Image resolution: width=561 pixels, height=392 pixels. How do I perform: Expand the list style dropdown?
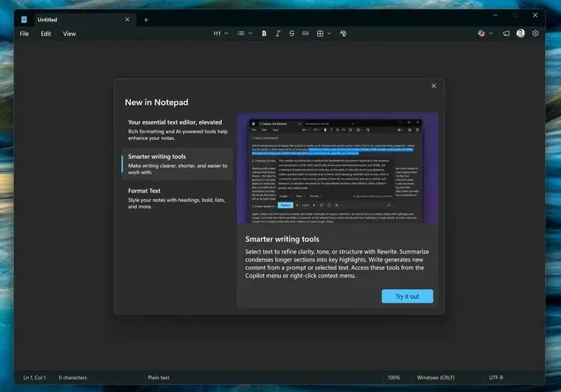(x=245, y=33)
